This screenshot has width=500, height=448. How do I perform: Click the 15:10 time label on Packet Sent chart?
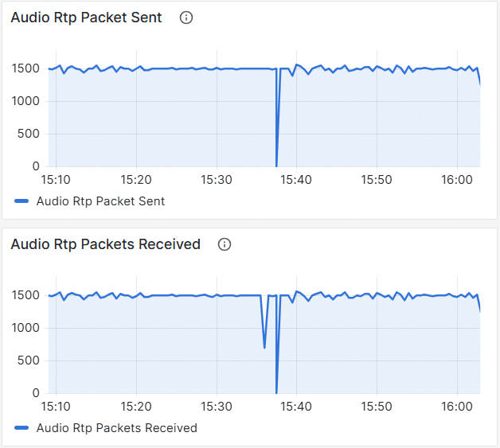56,180
